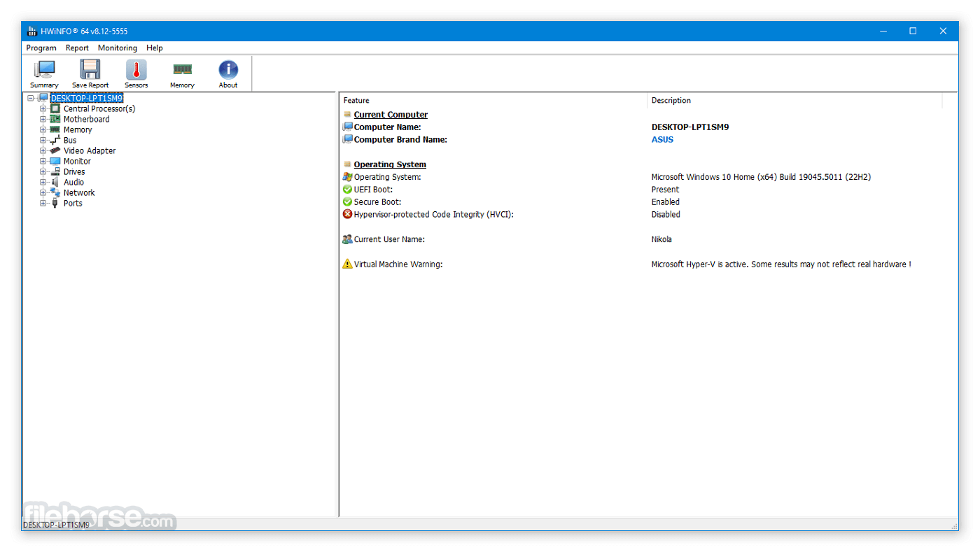Maximize the HWiNFO window
This screenshot has height=552, width=980.
click(x=913, y=31)
